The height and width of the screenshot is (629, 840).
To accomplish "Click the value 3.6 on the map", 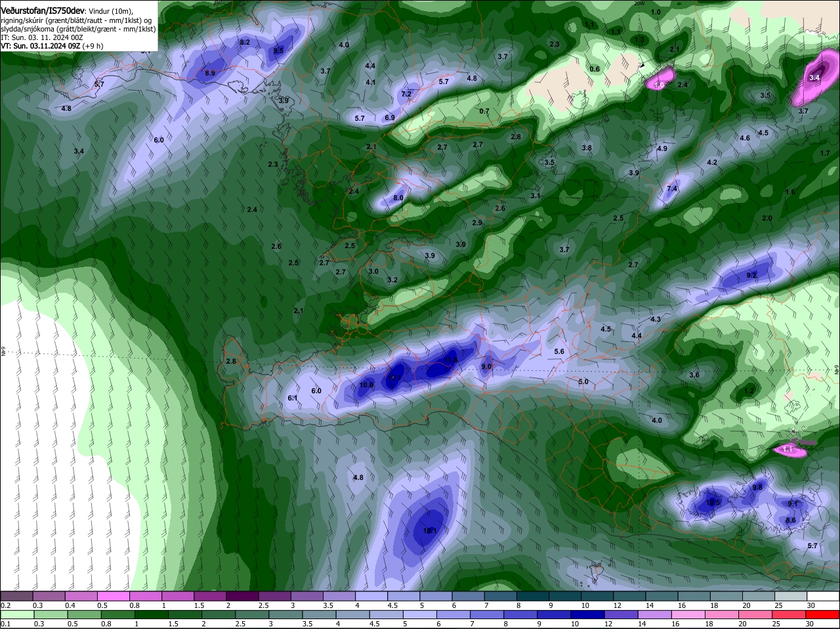I will click(694, 375).
